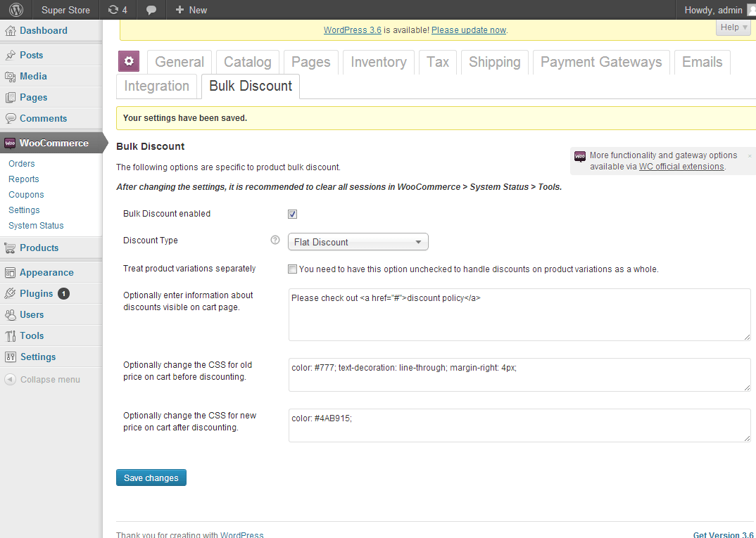Click the WordPress logo in admin bar

click(x=16, y=10)
